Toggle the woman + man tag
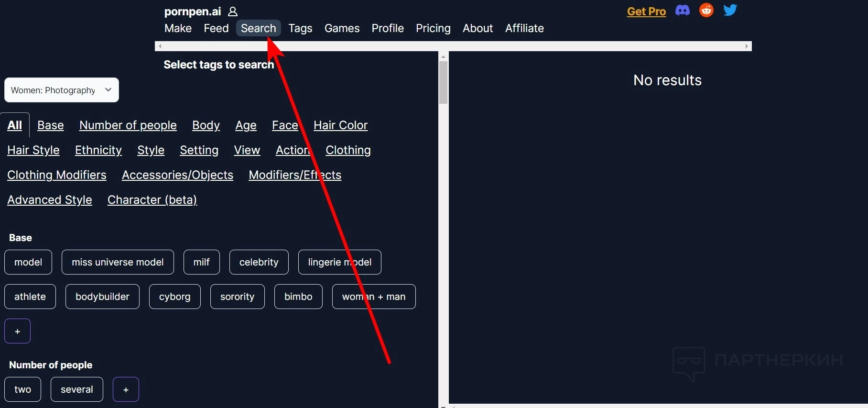Viewport: 868px width, 408px height. pyautogui.click(x=374, y=297)
